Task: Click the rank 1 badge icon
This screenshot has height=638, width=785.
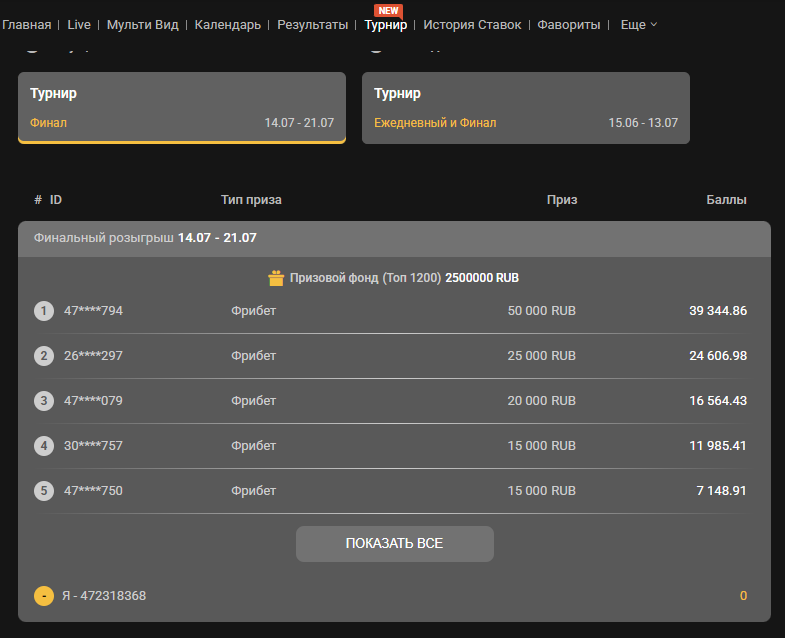Action: point(44,311)
